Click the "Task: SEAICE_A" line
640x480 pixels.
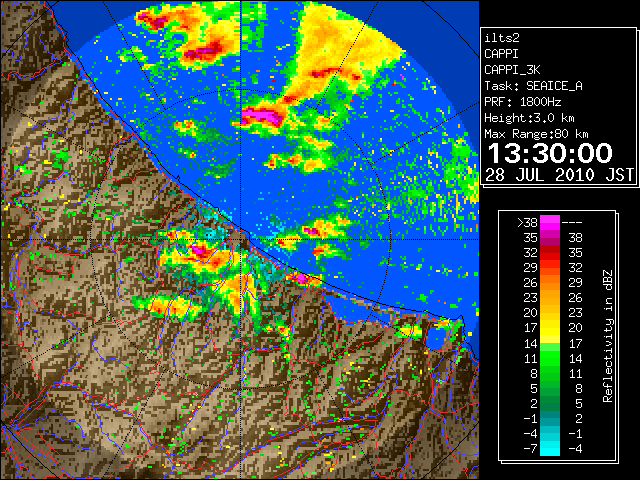coord(533,86)
